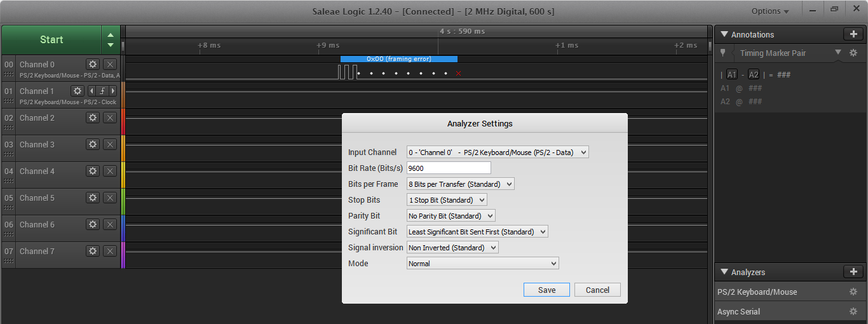Jump to Channel 1 next edge
This screenshot has width=868, height=324.
[x=112, y=91]
